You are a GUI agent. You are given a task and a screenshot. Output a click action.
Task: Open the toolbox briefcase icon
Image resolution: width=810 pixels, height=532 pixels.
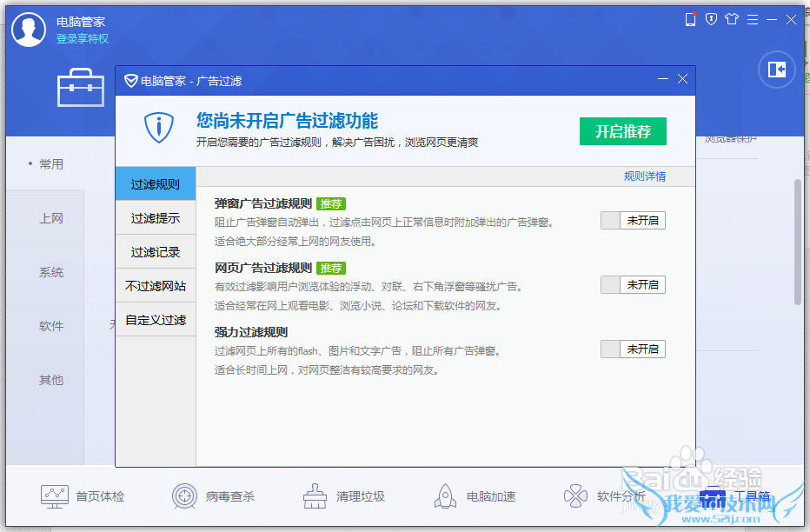[80, 88]
